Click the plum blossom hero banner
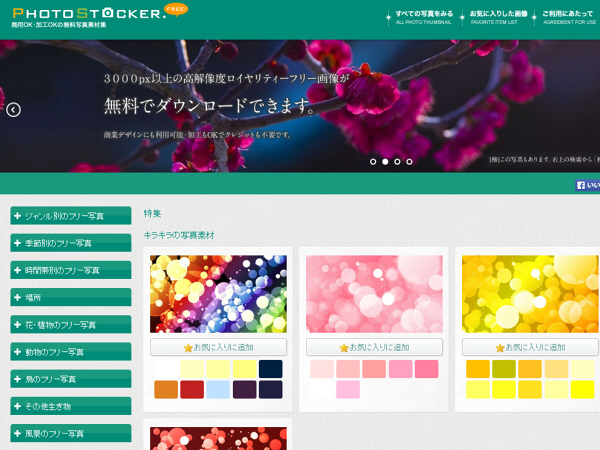The width and height of the screenshot is (600, 450). pos(300,106)
